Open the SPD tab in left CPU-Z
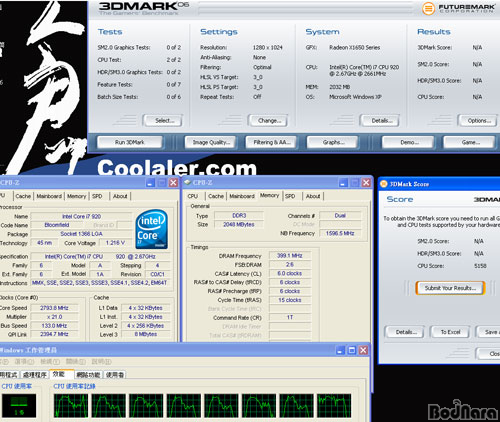Screen dimensions: 500x422 tap(97, 196)
